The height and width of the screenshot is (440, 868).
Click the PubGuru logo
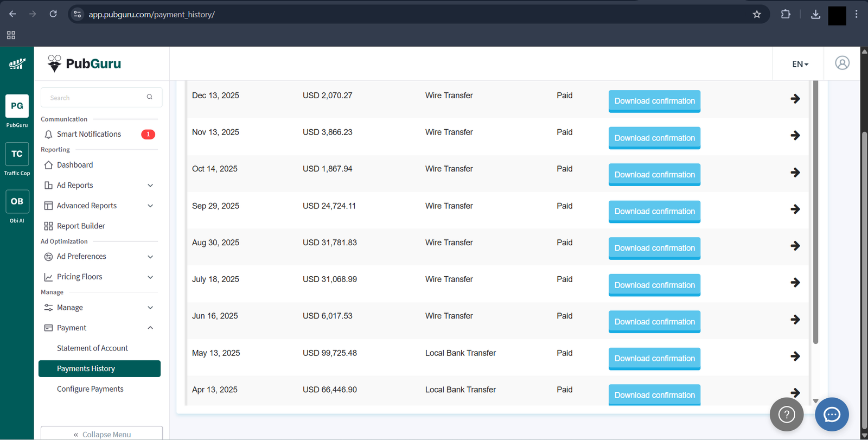[x=84, y=63]
